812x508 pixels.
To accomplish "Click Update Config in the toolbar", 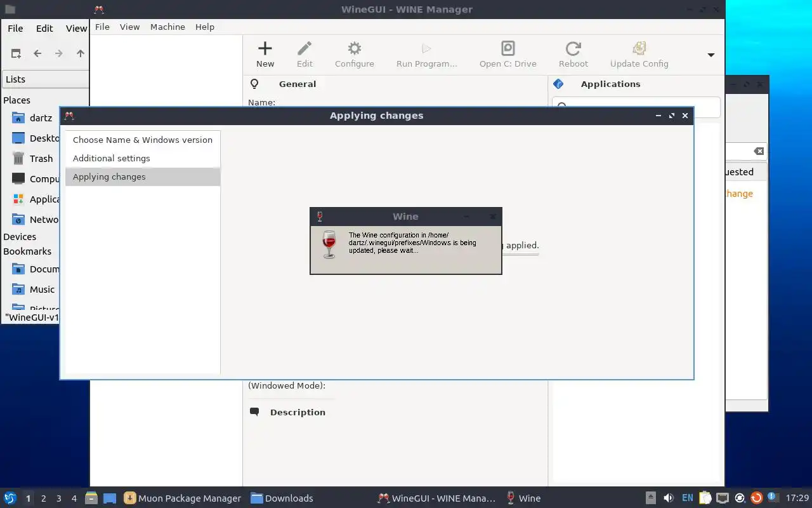I will [x=639, y=54].
